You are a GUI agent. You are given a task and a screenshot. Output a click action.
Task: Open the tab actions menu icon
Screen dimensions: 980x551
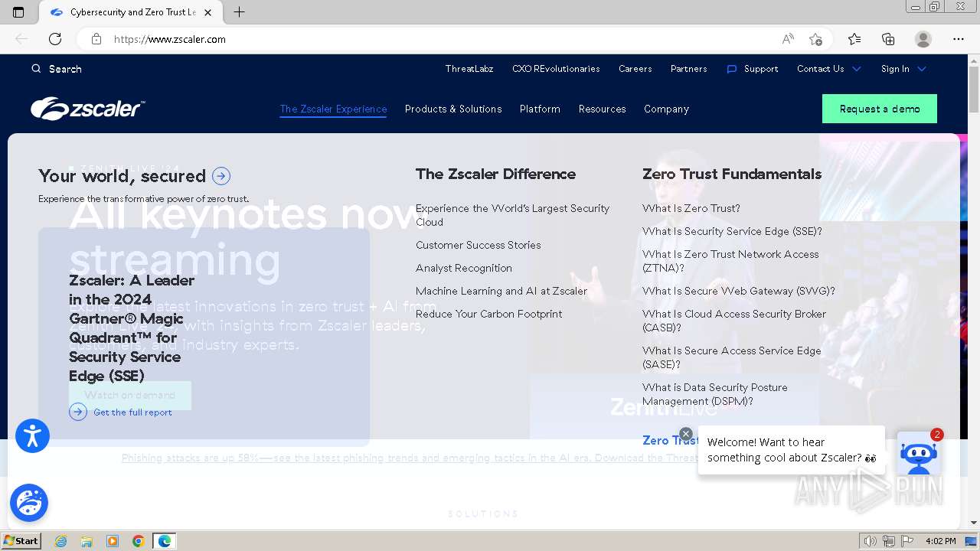[18, 12]
